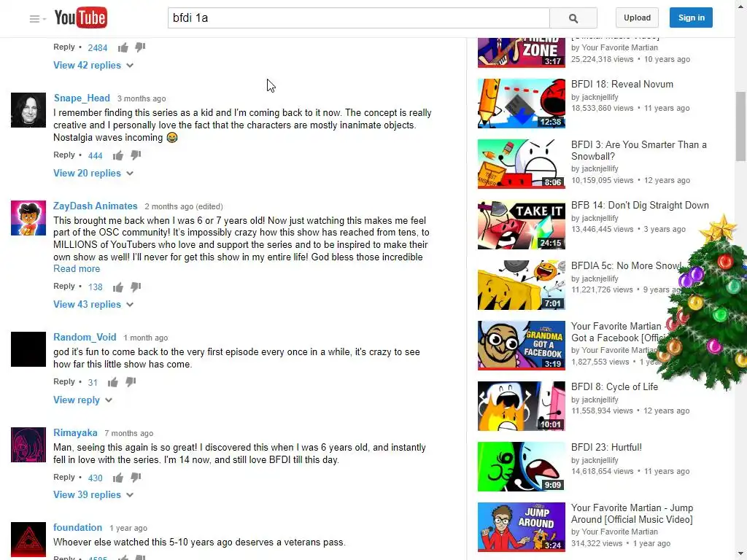Click the Upload button
The image size is (747, 560).
(x=637, y=17)
